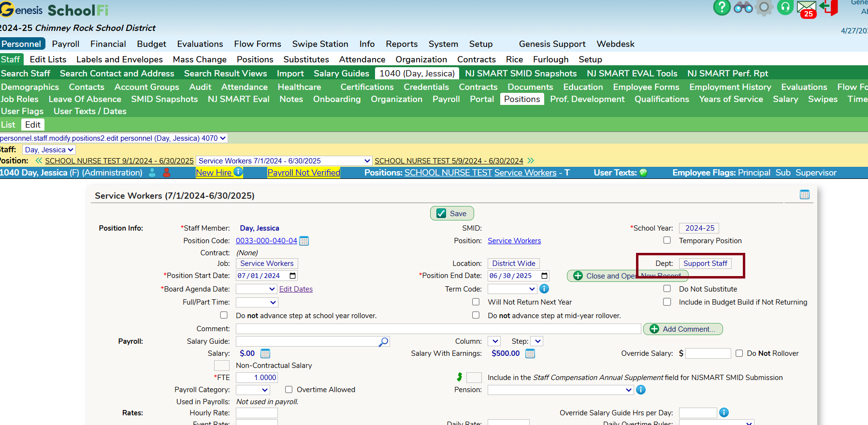Image resolution: width=868 pixels, height=425 pixels.
Task: Open calendar icon beside Position Code
Action: (304, 241)
